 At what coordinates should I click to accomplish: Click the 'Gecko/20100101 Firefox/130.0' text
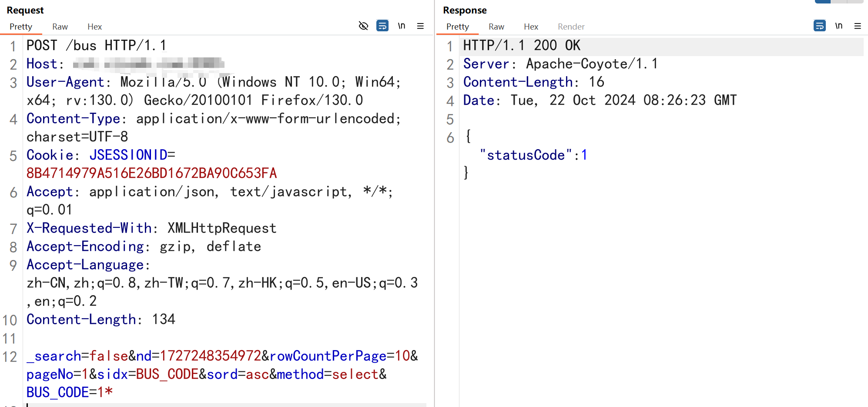[253, 100]
